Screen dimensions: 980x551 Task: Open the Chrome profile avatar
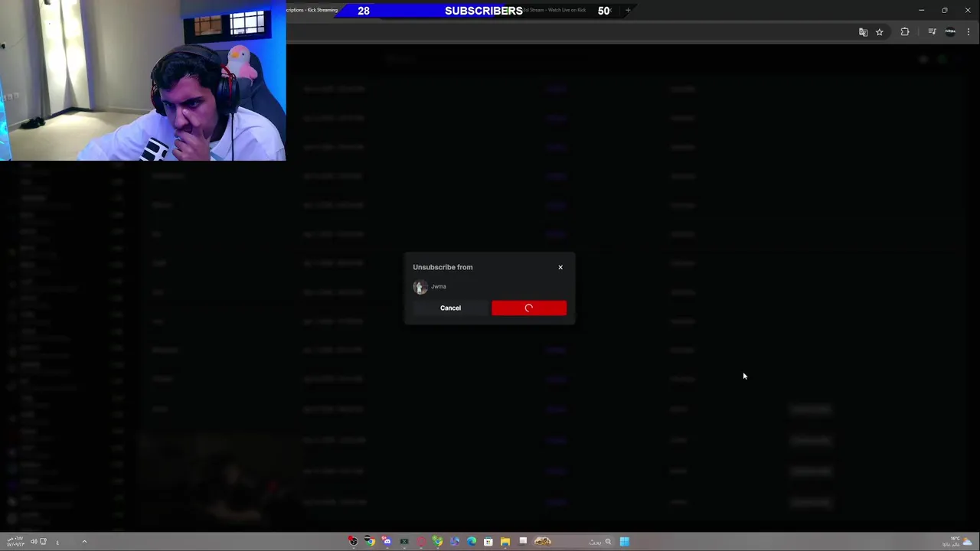[x=950, y=32]
